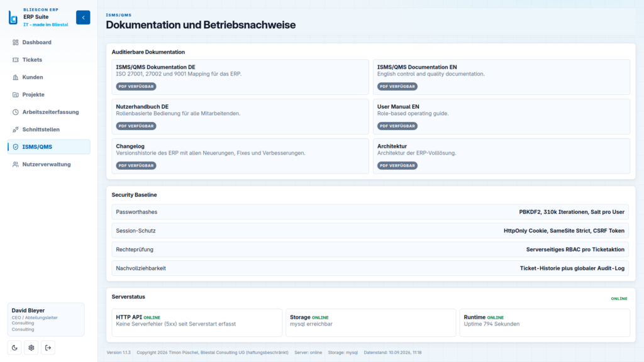Open Tickets via its ticket icon
This screenshot has height=362, width=644.
[16, 60]
